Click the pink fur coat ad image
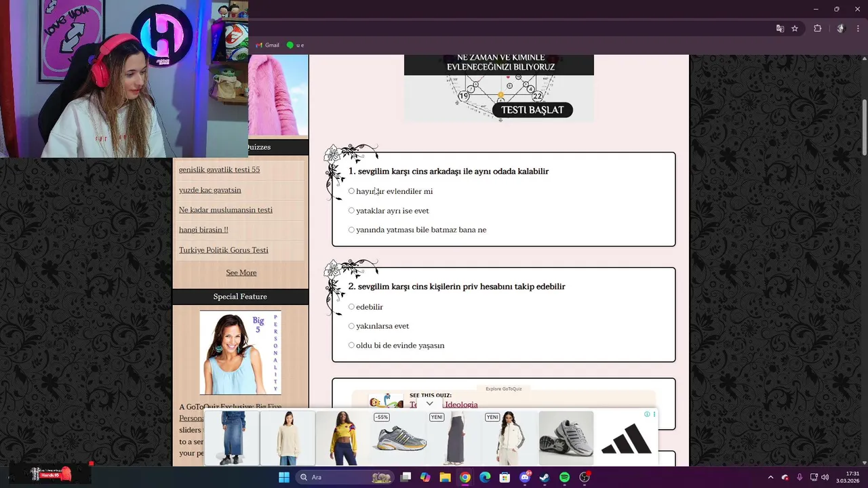Viewport: 868px width, 488px height. click(278, 95)
